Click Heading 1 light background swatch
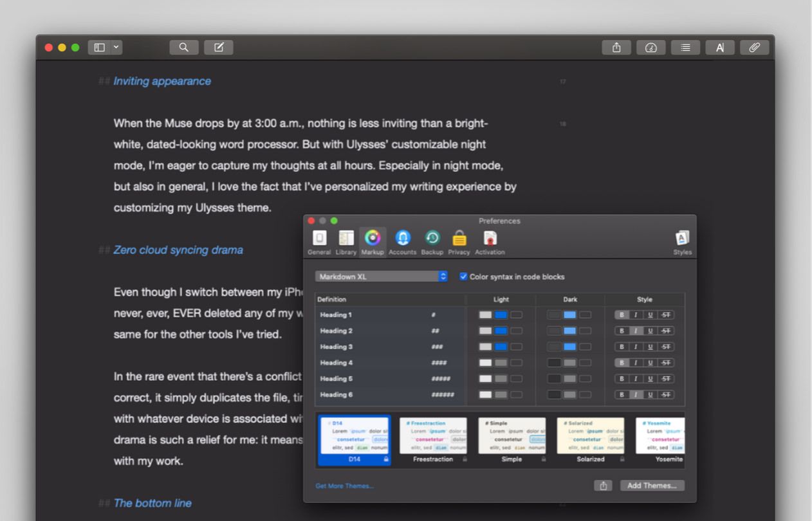The width and height of the screenshot is (812, 521). coord(485,315)
